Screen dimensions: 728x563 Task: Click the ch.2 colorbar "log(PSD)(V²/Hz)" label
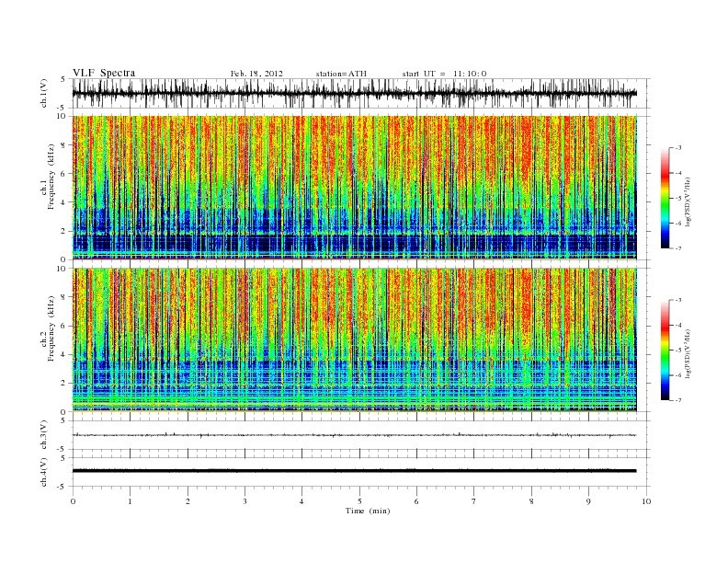click(x=688, y=353)
